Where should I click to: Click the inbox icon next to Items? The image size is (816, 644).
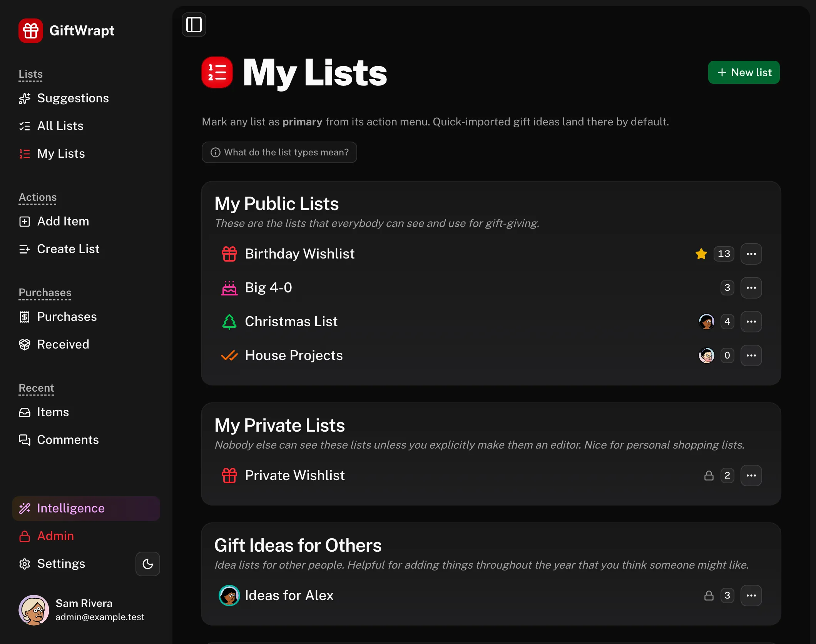click(x=25, y=412)
